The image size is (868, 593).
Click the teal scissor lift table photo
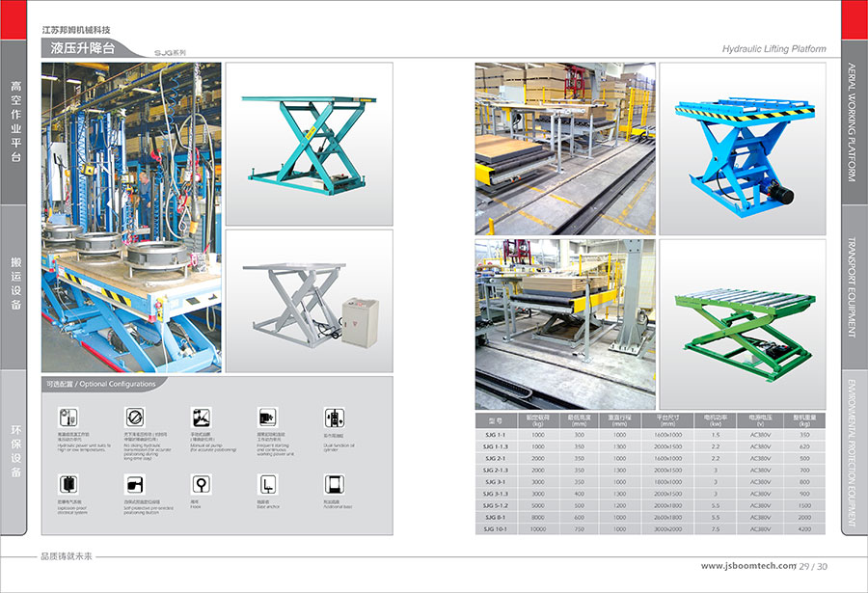[x=309, y=144]
